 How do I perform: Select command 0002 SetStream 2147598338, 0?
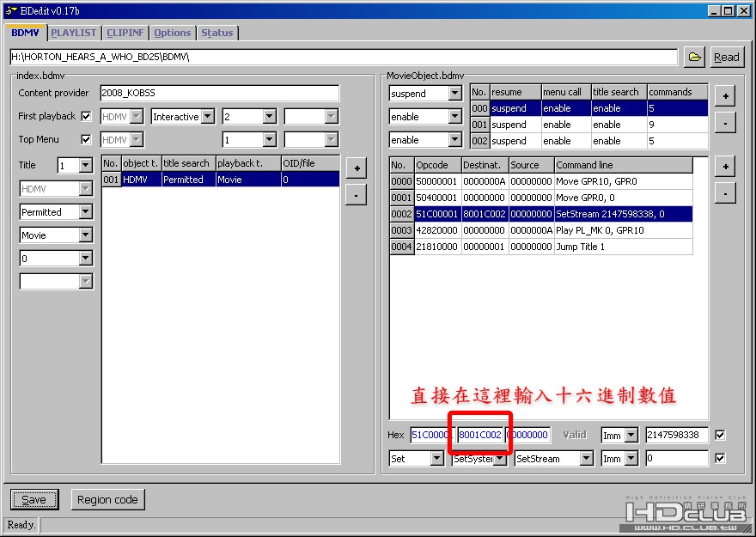(x=541, y=214)
